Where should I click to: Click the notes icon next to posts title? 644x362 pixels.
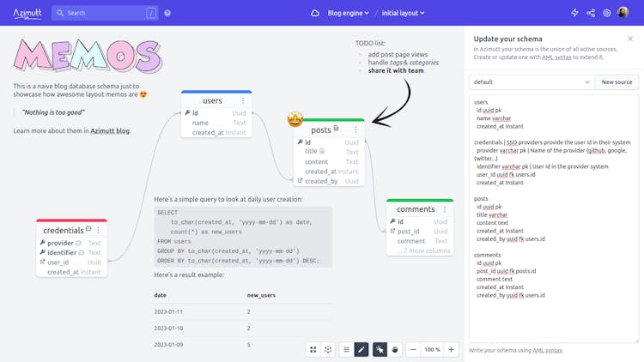(336, 129)
